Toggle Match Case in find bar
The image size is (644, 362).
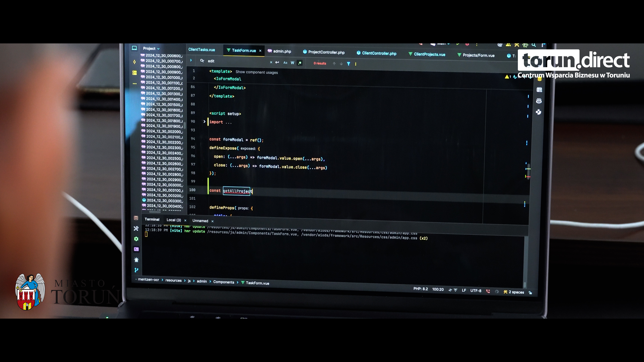coord(285,63)
